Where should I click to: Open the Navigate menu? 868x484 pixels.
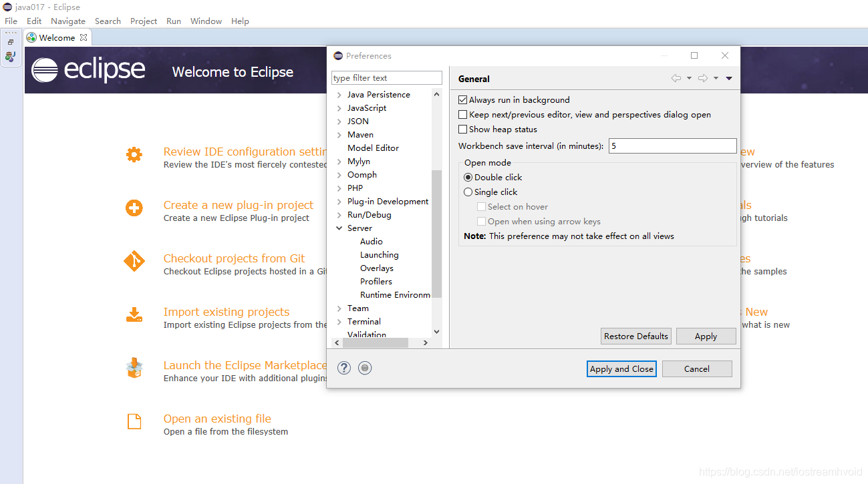(68, 21)
